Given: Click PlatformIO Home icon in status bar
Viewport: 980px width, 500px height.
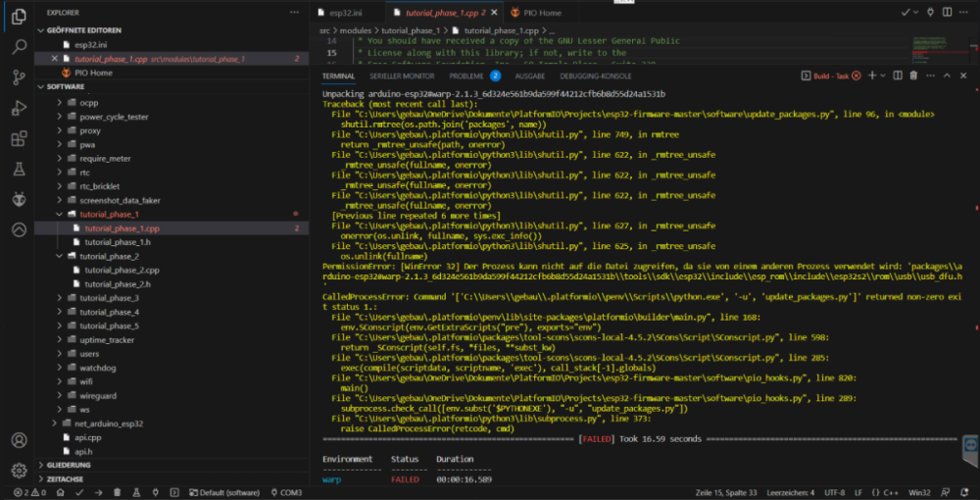Looking at the screenshot, I should [62, 492].
